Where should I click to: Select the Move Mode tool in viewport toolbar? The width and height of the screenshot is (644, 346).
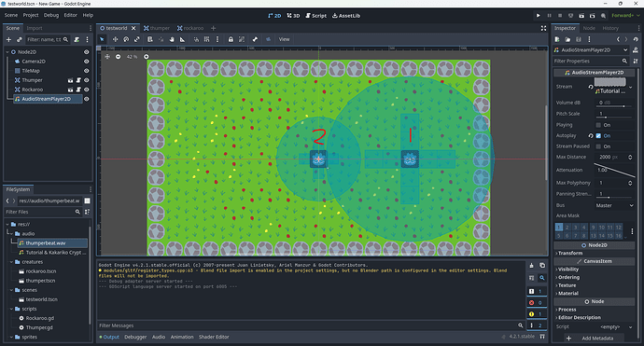pos(116,39)
